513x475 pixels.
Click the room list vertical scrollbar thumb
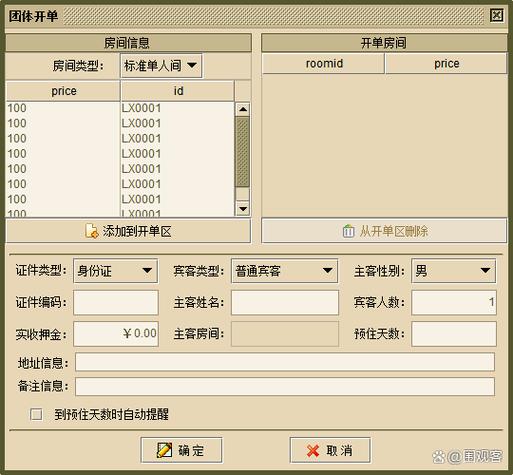[242, 152]
